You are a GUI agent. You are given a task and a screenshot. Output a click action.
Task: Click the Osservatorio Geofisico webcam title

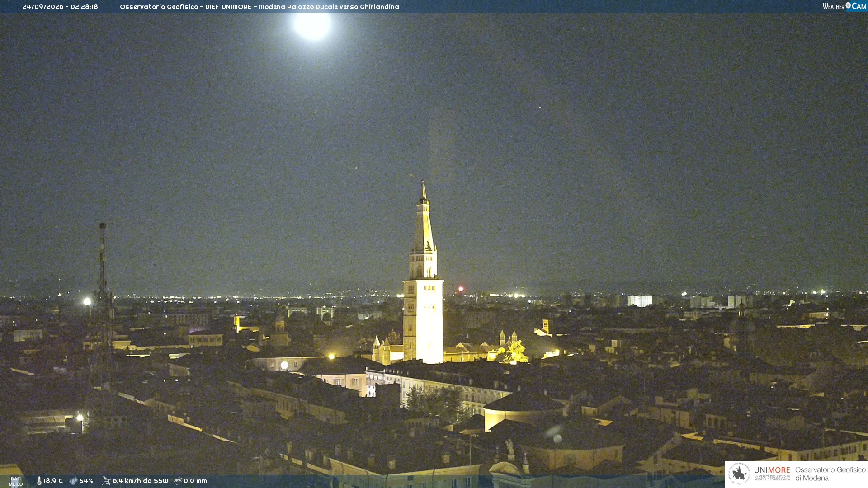tap(259, 7)
